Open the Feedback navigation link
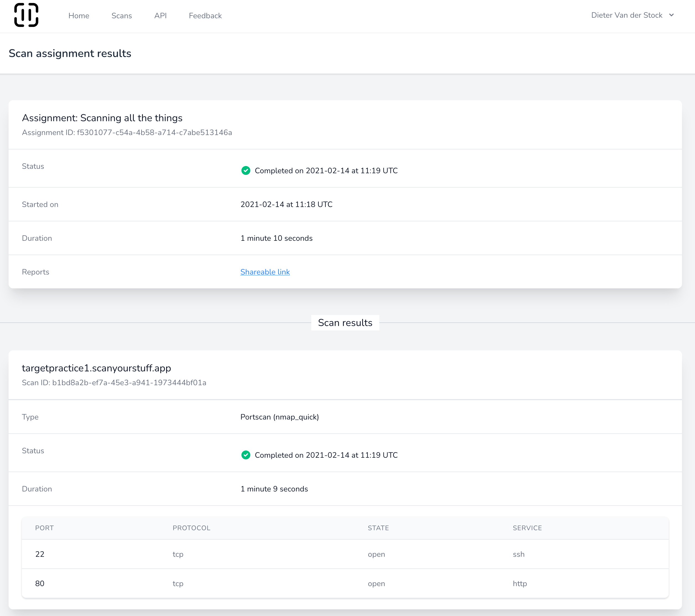Image resolution: width=695 pixels, height=616 pixels. tap(205, 15)
